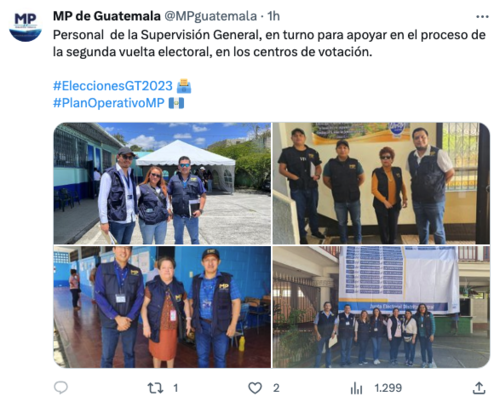Image resolution: width=500 pixels, height=402 pixels.
Task: Like the tweet with the heart icon
Action: coord(255,388)
